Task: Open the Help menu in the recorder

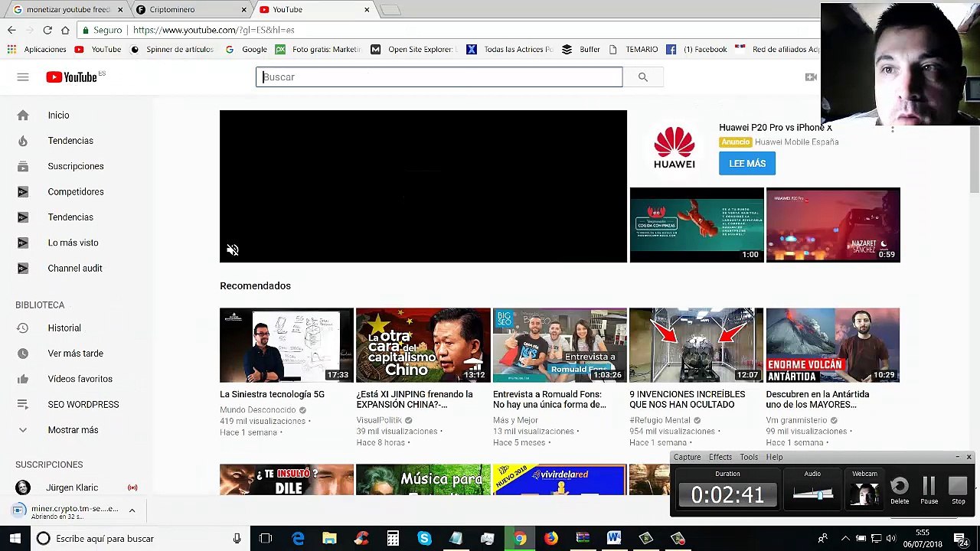Action: pyautogui.click(x=774, y=457)
